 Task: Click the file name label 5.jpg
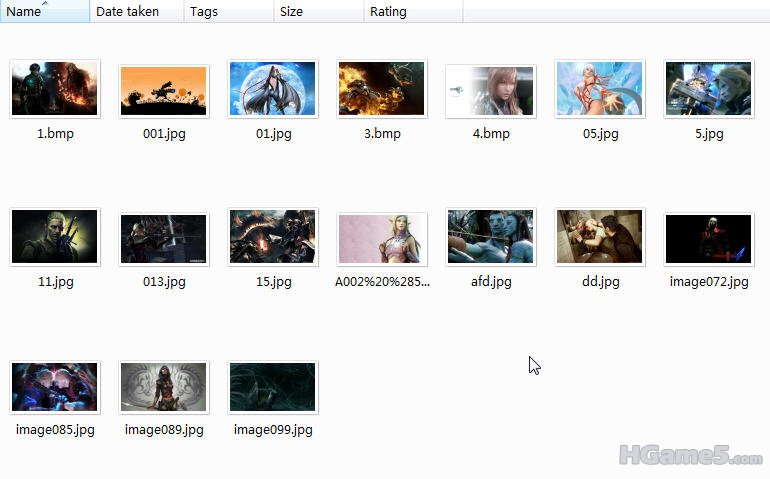709,134
